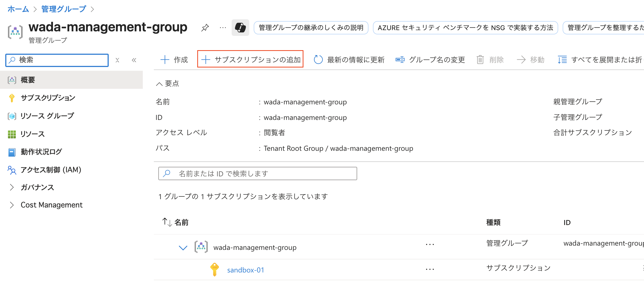Open ellipsis menu for sandbox-01 row
This screenshot has width=644, height=287.
[430, 269]
